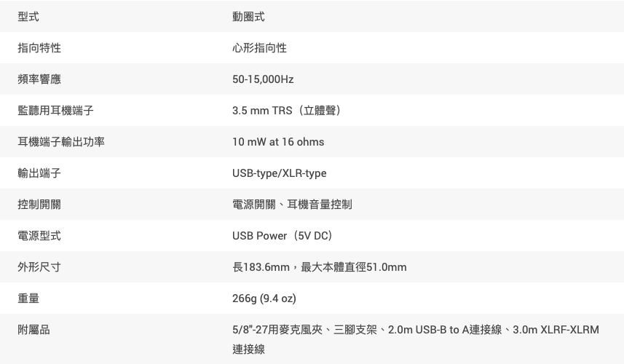The height and width of the screenshot is (364, 624).
Task: Select the 心形指向性 value
Action: tap(259, 48)
